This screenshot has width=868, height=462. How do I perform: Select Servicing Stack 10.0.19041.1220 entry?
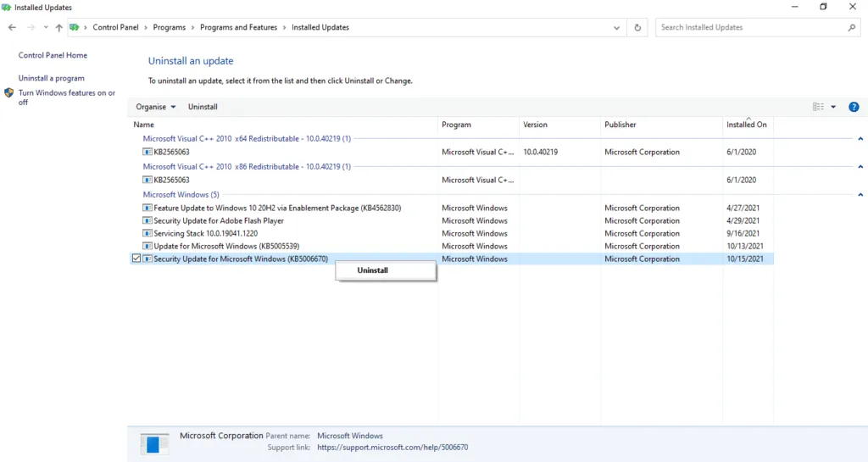tap(451, 233)
